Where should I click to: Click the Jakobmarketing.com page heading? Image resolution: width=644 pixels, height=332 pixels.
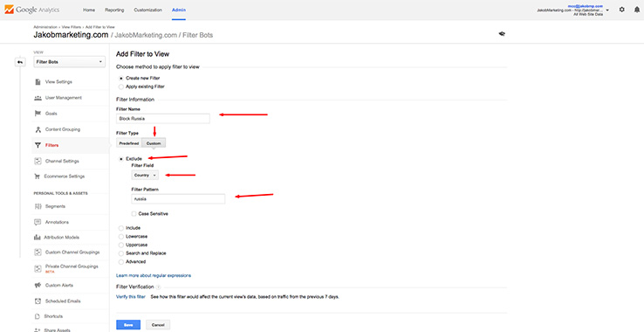coord(71,35)
